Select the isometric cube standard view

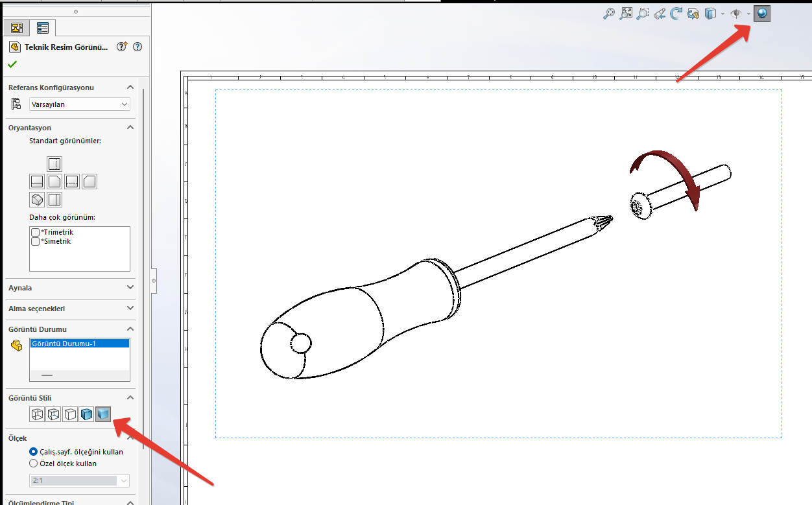tap(38, 200)
